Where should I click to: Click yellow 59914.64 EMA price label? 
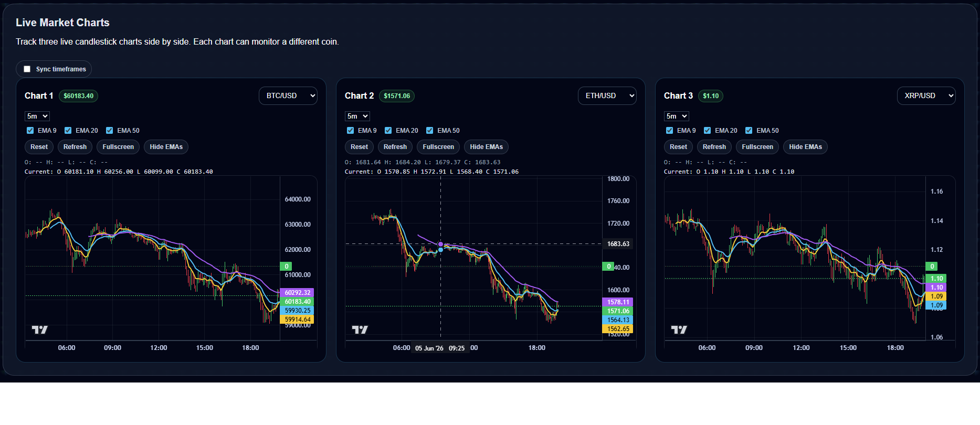click(297, 320)
